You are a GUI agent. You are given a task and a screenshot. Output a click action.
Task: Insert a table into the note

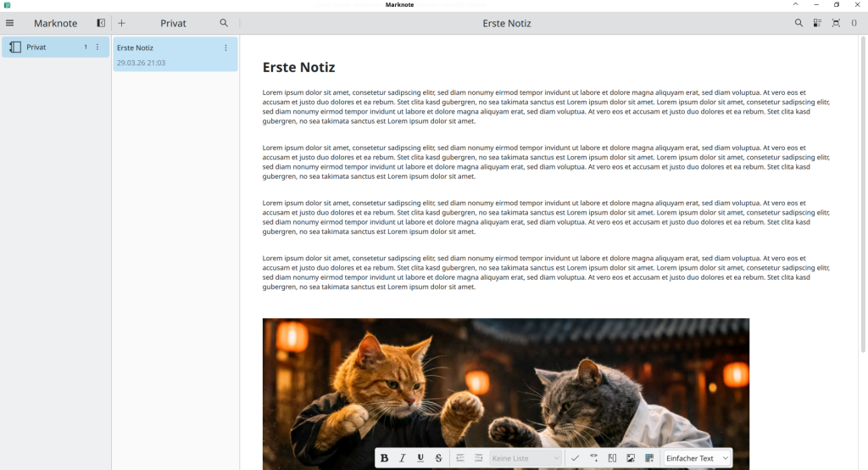(649, 458)
